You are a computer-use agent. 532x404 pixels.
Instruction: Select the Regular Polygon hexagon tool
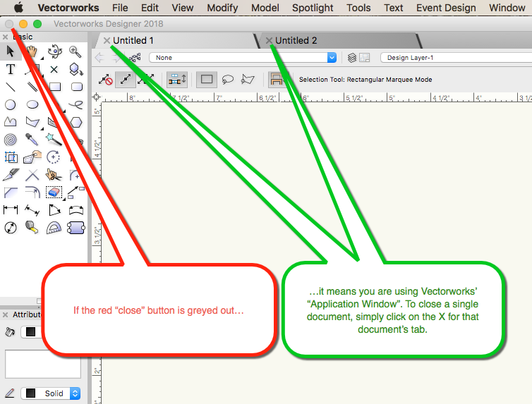click(x=77, y=123)
